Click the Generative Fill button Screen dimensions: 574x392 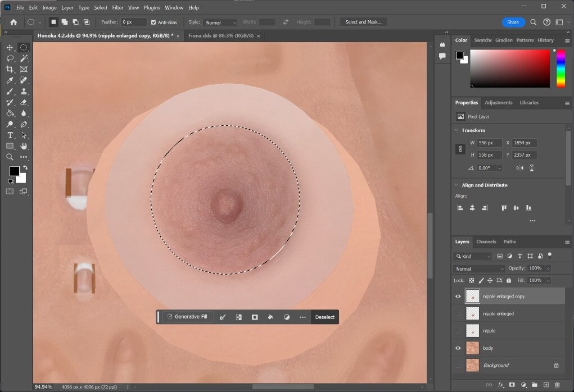click(187, 317)
